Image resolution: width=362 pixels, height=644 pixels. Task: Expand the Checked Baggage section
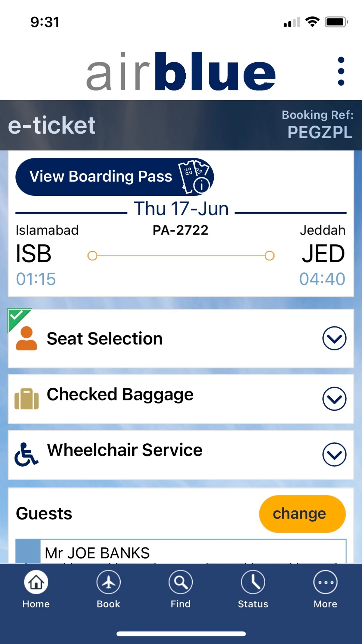tap(334, 399)
